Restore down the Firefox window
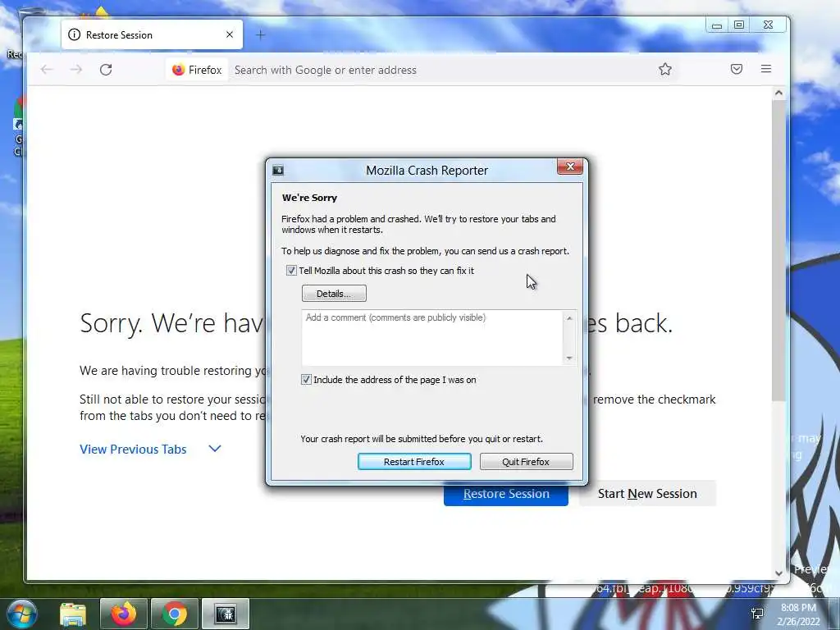This screenshot has width=840, height=630. (x=739, y=25)
